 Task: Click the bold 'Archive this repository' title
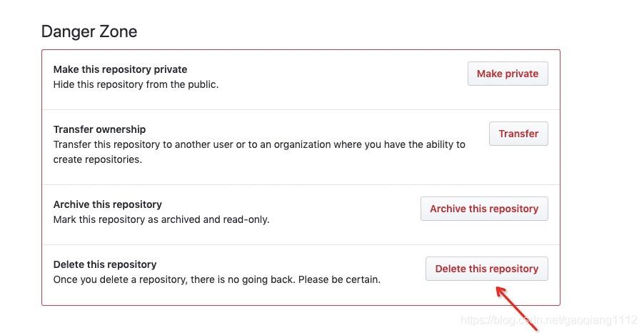click(x=108, y=204)
